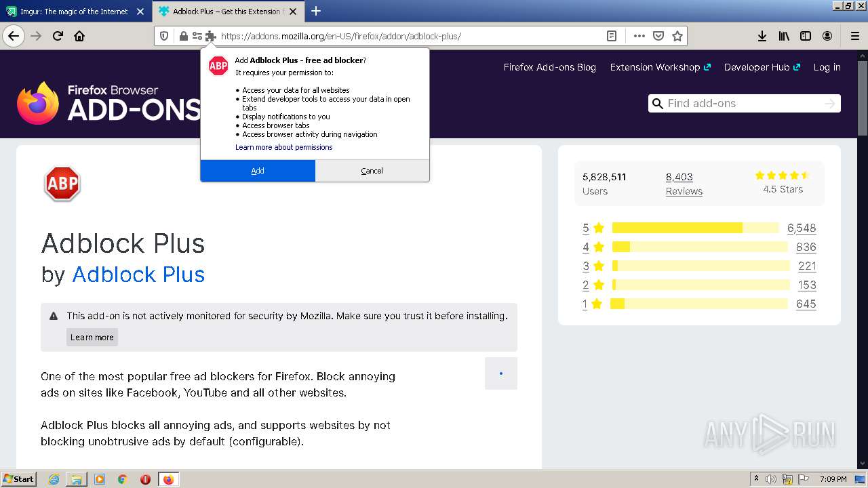Toggle reader view icon in address bar
This screenshot has height=488, width=868.
point(612,36)
